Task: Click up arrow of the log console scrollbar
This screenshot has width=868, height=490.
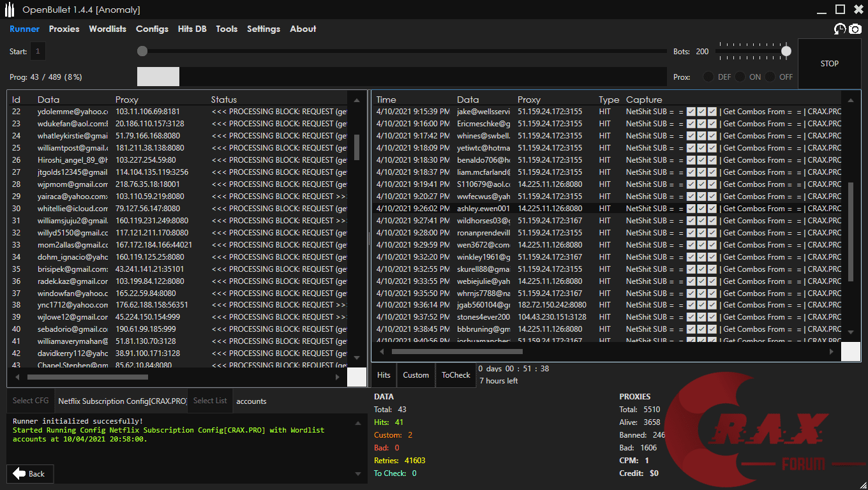Action: point(357,422)
